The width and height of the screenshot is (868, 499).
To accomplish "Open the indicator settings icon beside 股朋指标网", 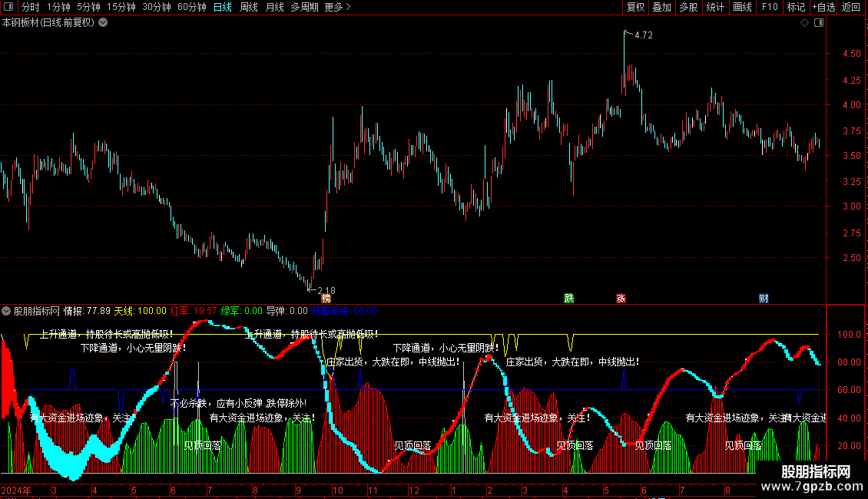I will pyautogui.click(x=6, y=311).
